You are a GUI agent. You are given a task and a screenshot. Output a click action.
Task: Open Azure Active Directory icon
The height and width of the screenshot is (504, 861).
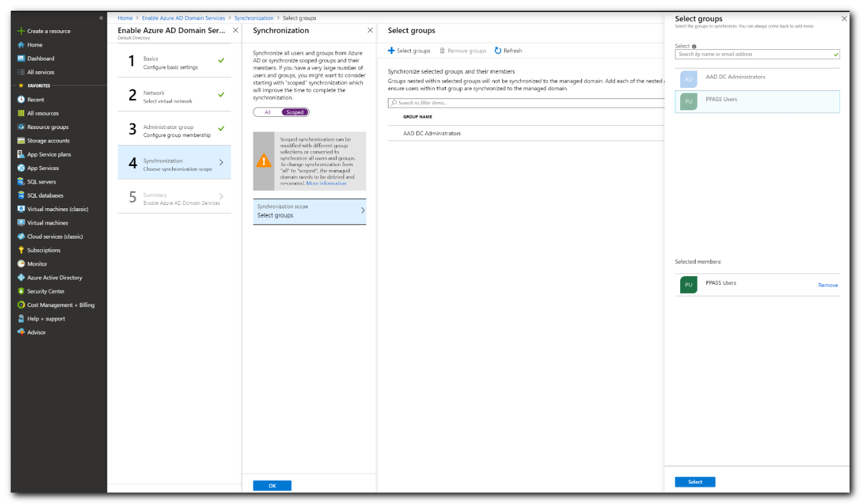tap(21, 278)
